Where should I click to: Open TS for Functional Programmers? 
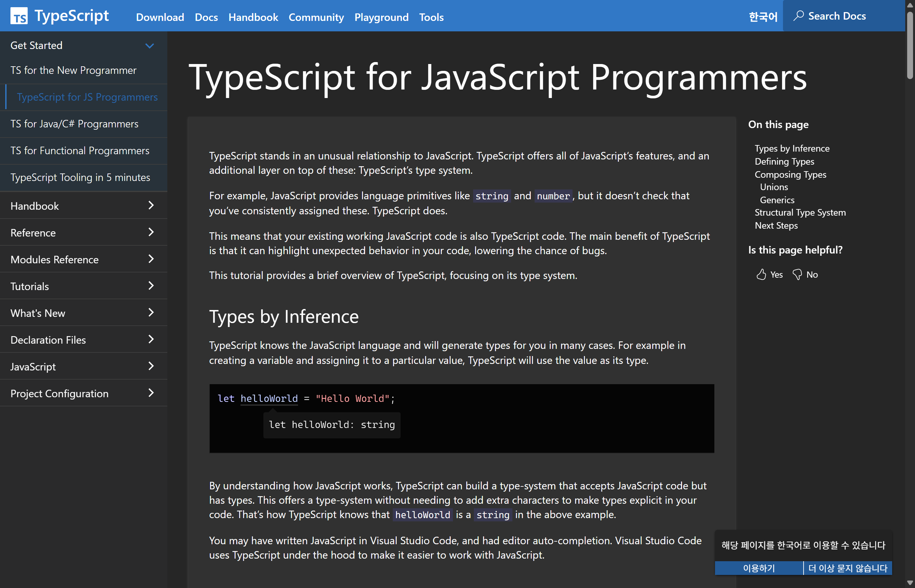pos(80,151)
